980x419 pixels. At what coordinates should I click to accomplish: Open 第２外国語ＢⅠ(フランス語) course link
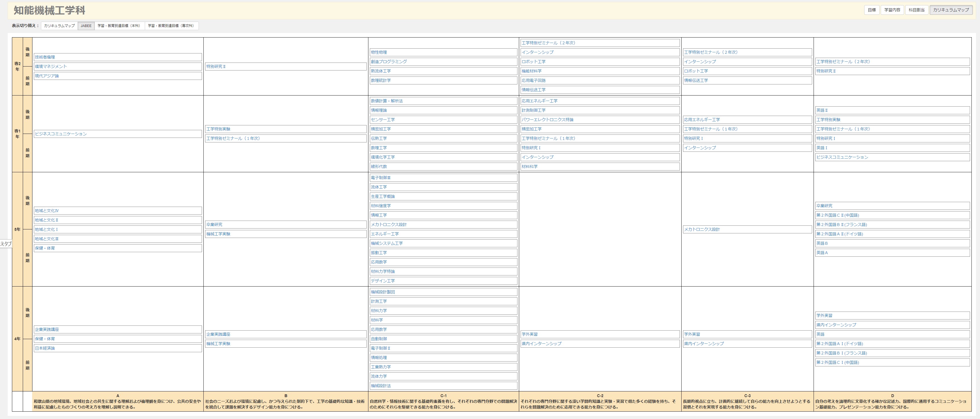(841, 353)
